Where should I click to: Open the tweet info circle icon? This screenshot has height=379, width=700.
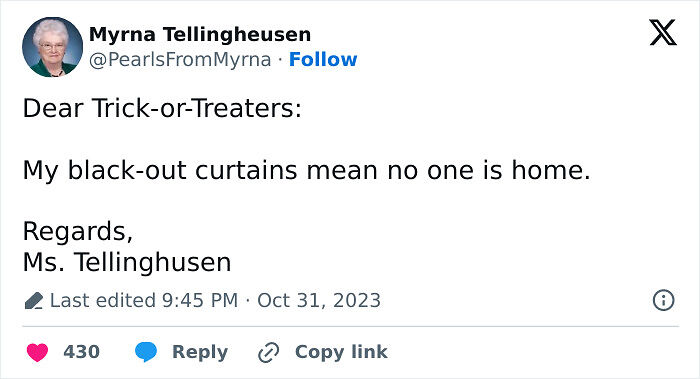pyautogui.click(x=663, y=300)
